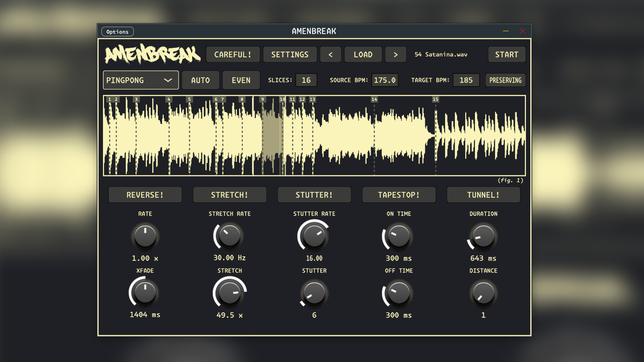Click the Distance knob

click(x=483, y=293)
